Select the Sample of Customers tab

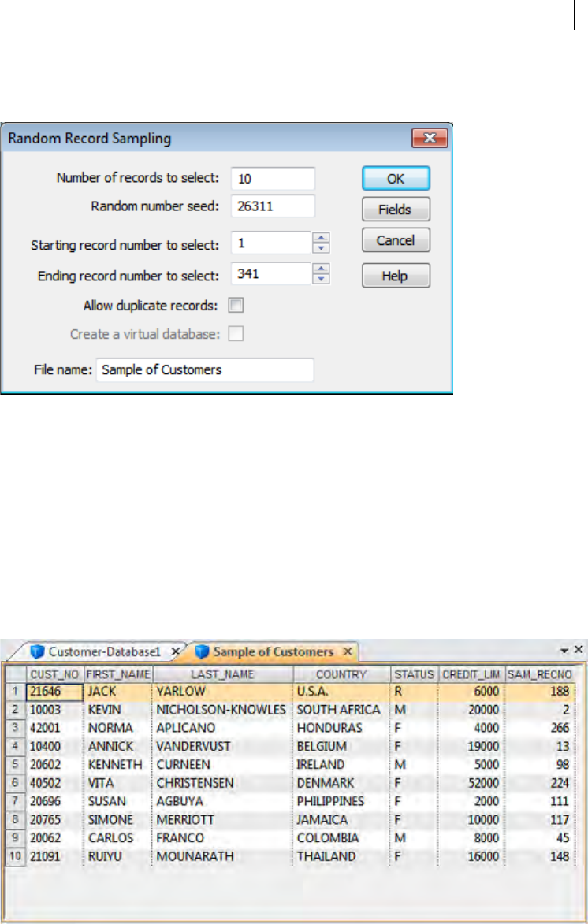[273, 651]
